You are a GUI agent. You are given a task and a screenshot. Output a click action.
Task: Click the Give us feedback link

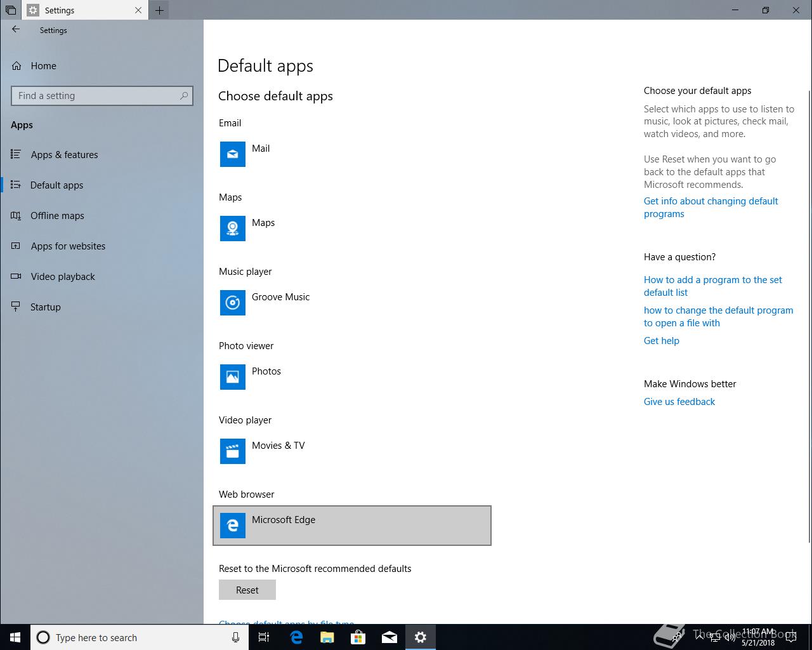click(x=679, y=402)
